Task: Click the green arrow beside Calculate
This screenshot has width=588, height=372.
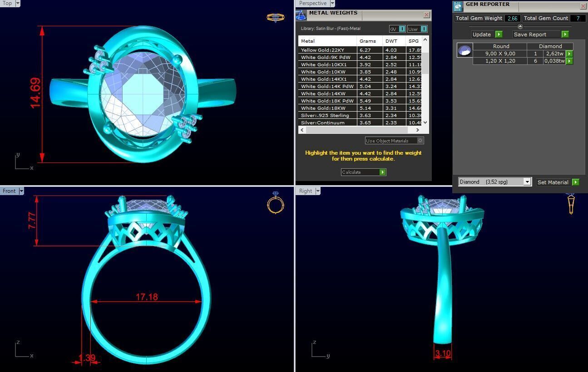Action: (x=382, y=172)
